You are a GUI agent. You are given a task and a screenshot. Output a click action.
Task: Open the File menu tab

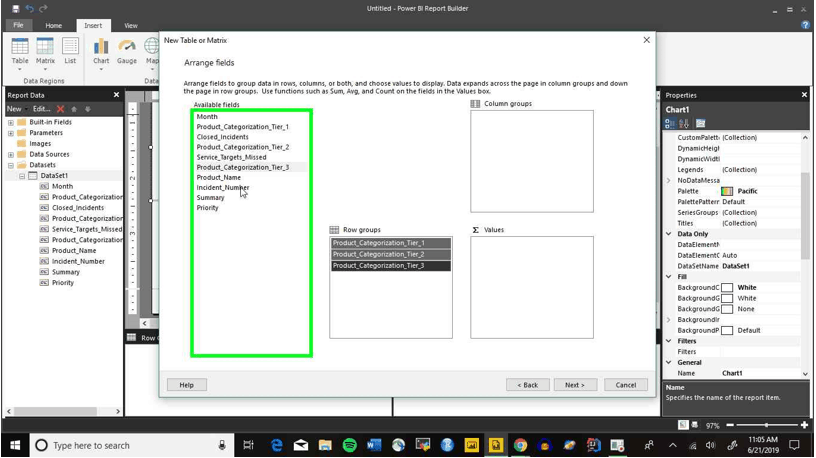(x=18, y=25)
